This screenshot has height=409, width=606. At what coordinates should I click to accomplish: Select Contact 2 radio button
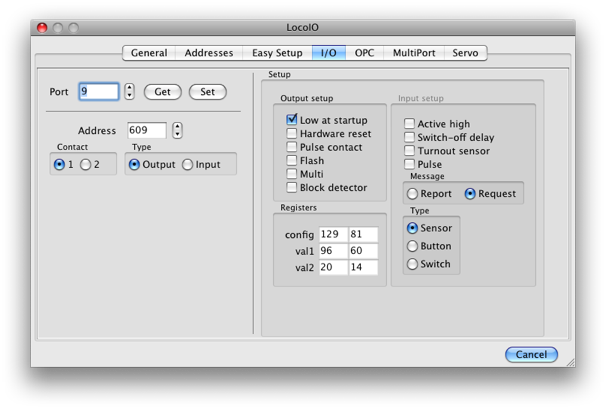pyautogui.click(x=86, y=165)
